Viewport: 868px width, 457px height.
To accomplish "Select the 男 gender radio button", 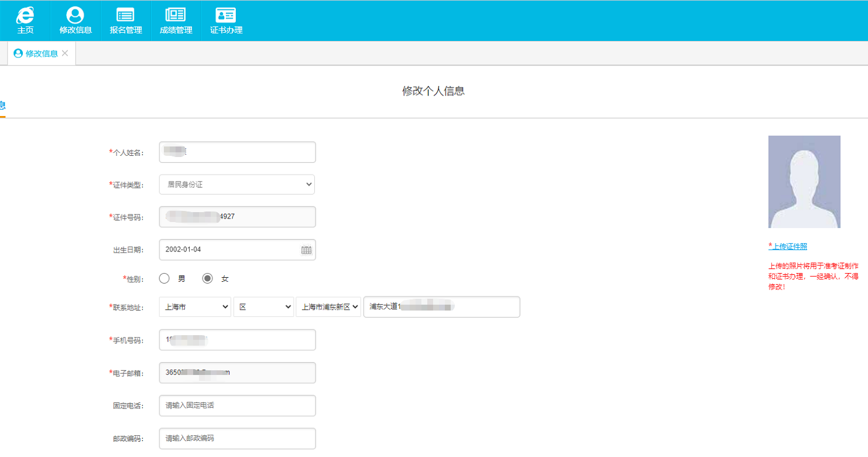I will coord(164,278).
